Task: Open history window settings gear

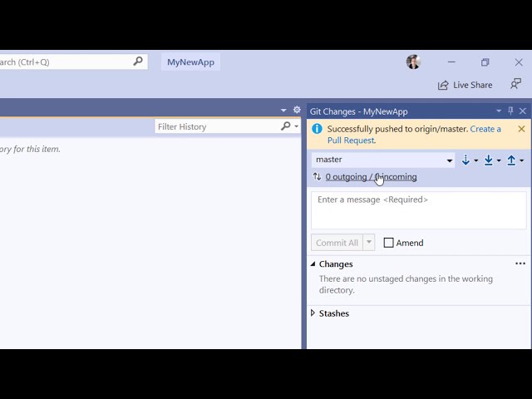Action: click(x=297, y=110)
